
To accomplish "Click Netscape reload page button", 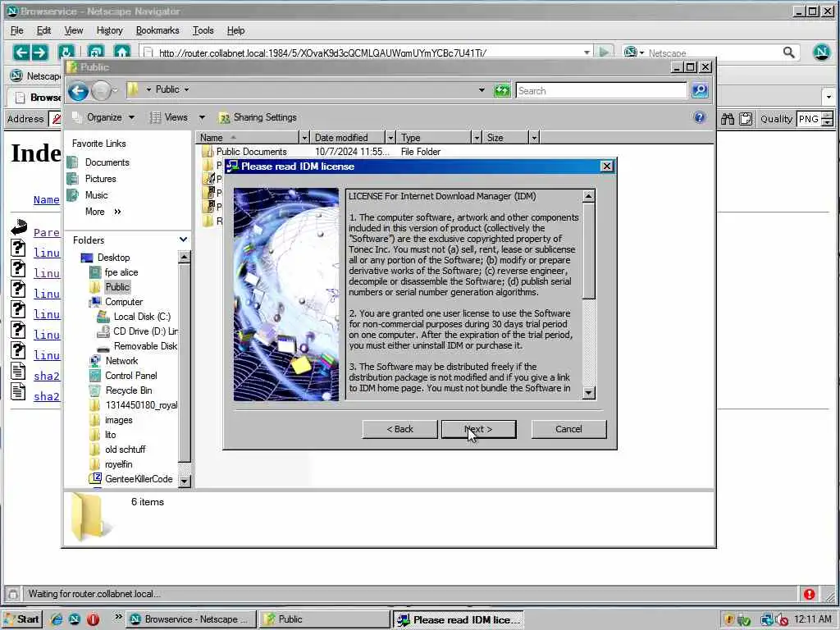I will 66,52.
